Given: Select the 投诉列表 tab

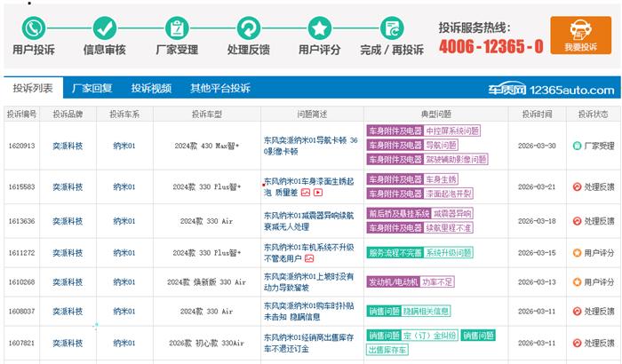Looking at the screenshot, I should (x=32, y=89).
